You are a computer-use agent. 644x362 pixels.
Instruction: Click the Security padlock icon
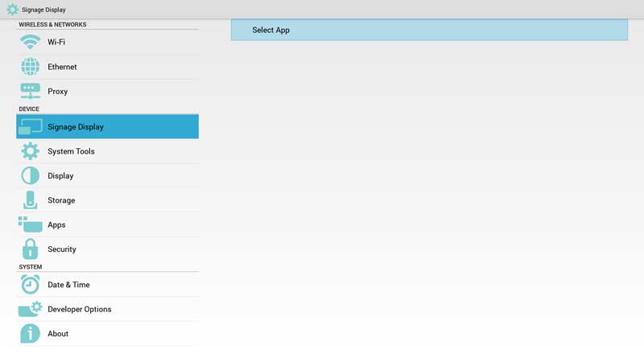tap(30, 249)
